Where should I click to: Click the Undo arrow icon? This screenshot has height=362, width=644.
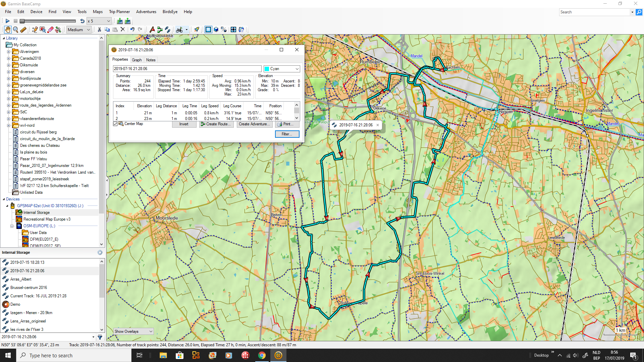pyautogui.click(x=132, y=29)
